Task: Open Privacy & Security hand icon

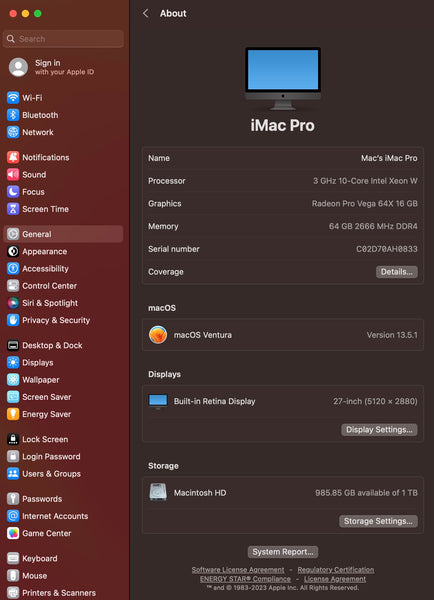Action: 13,320
